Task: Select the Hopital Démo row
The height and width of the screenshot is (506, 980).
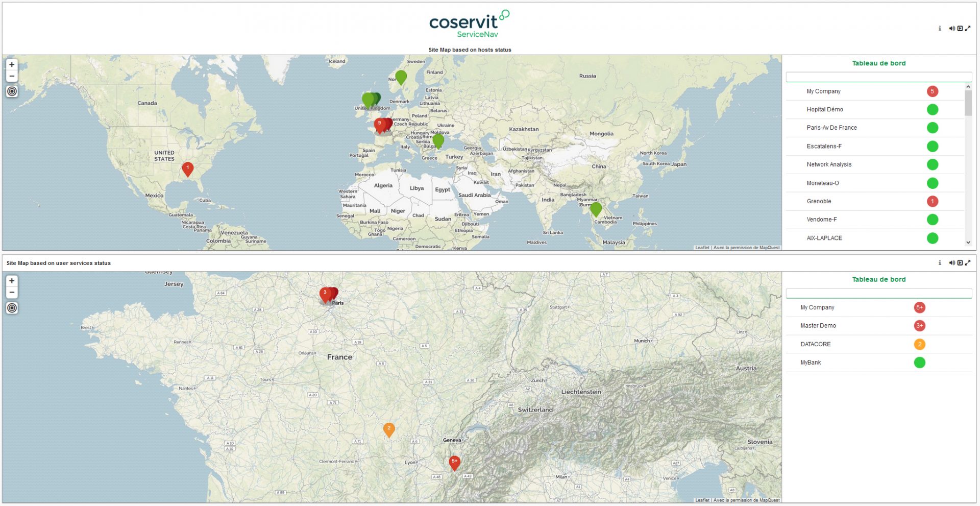Action: (x=875, y=109)
